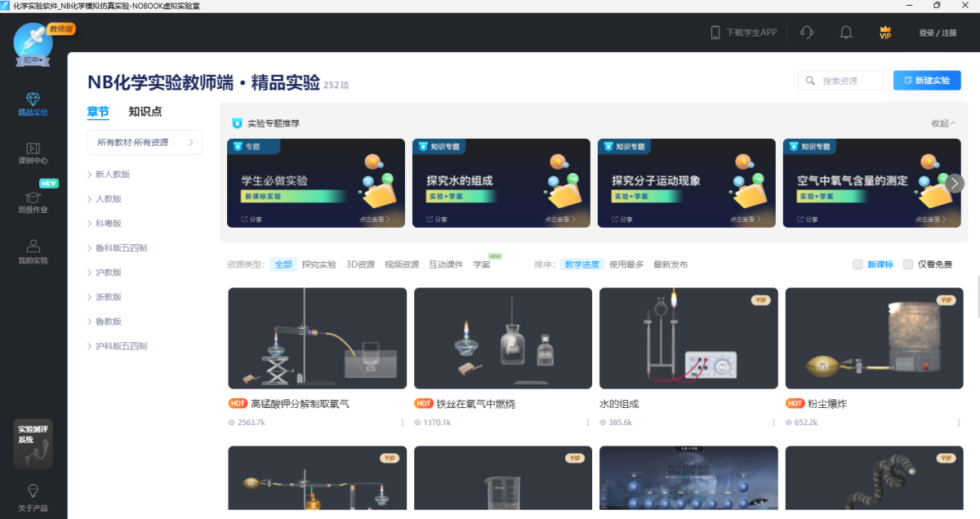Share the 学生必做实验 topic card
This screenshot has width=980, height=519.
pyautogui.click(x=251, y=219)
